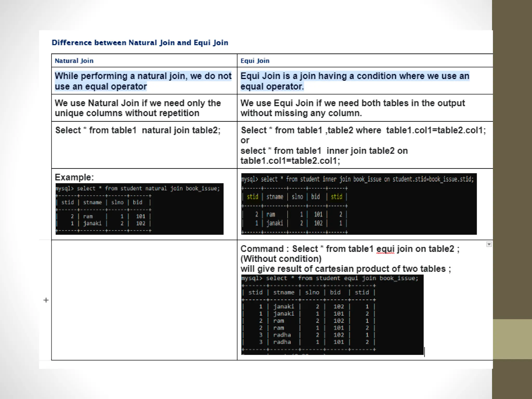Click the slide title about Natural and Equi Join
This screenshot has height=399, width=532.
(x=140, y=43)
